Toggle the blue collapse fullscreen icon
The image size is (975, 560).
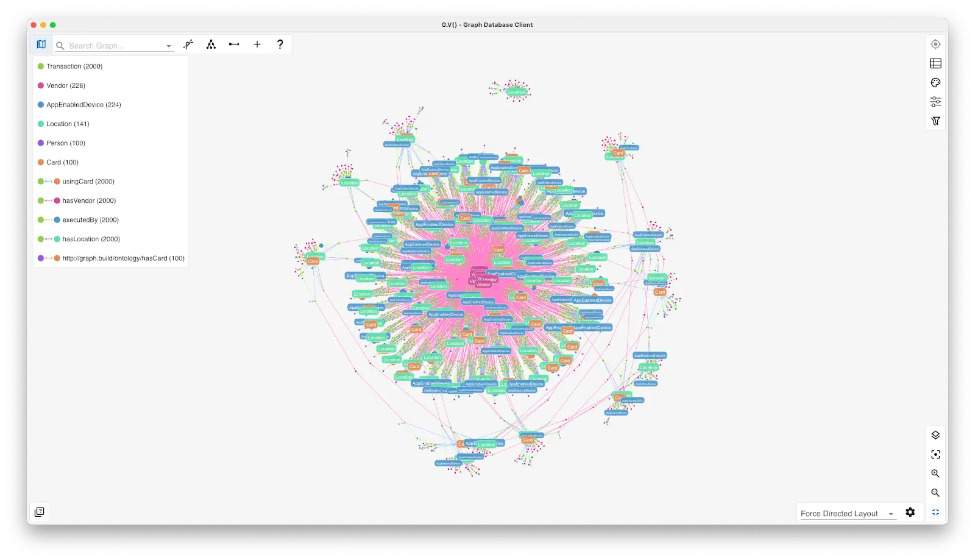[935, 512]
